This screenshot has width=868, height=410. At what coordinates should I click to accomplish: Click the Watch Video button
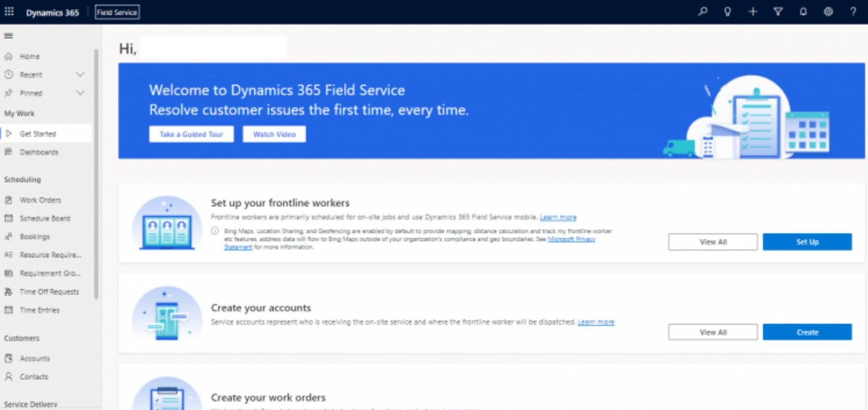point(274,134)
